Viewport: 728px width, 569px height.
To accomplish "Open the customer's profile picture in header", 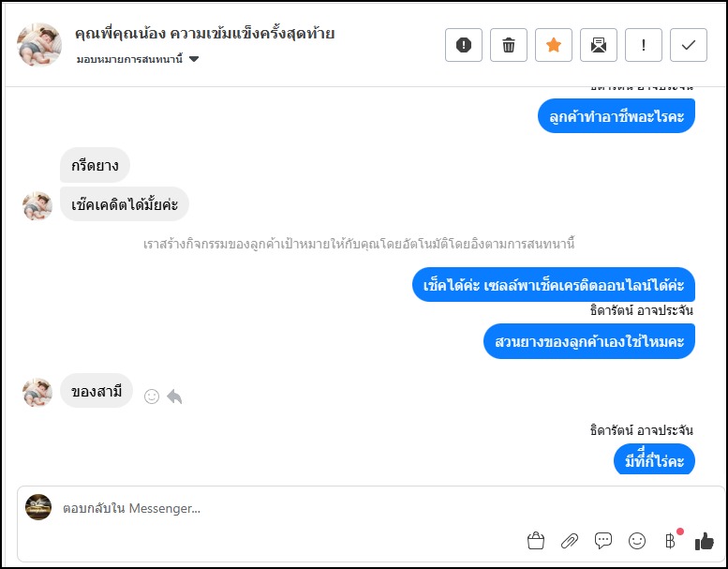I will click(39, 45).
